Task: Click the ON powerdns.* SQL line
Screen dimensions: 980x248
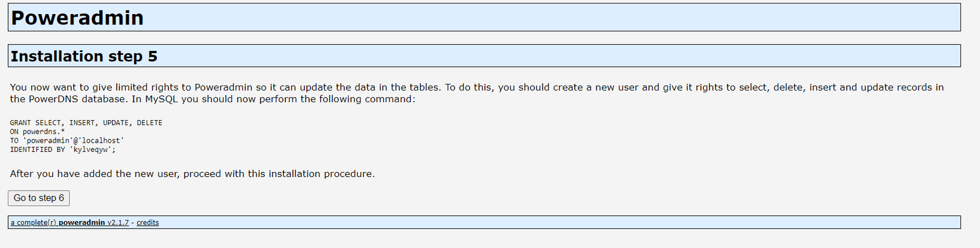Action: [37, 132]
